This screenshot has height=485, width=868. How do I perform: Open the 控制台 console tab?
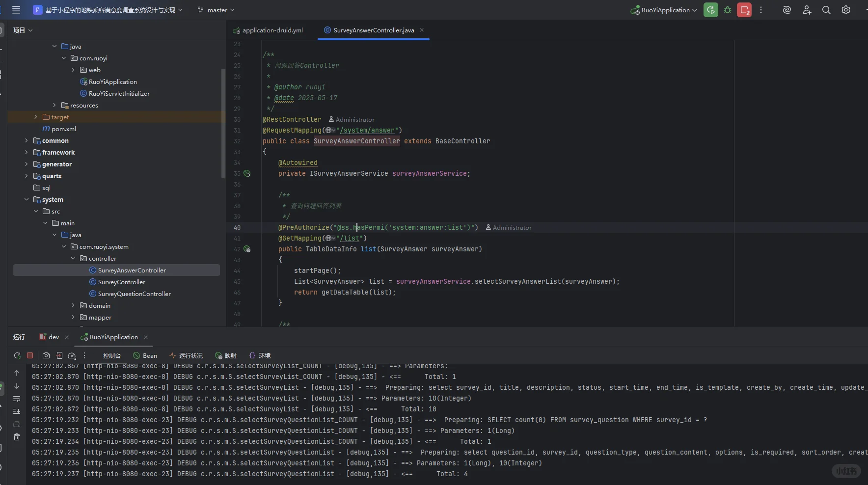tap(111, 355)
